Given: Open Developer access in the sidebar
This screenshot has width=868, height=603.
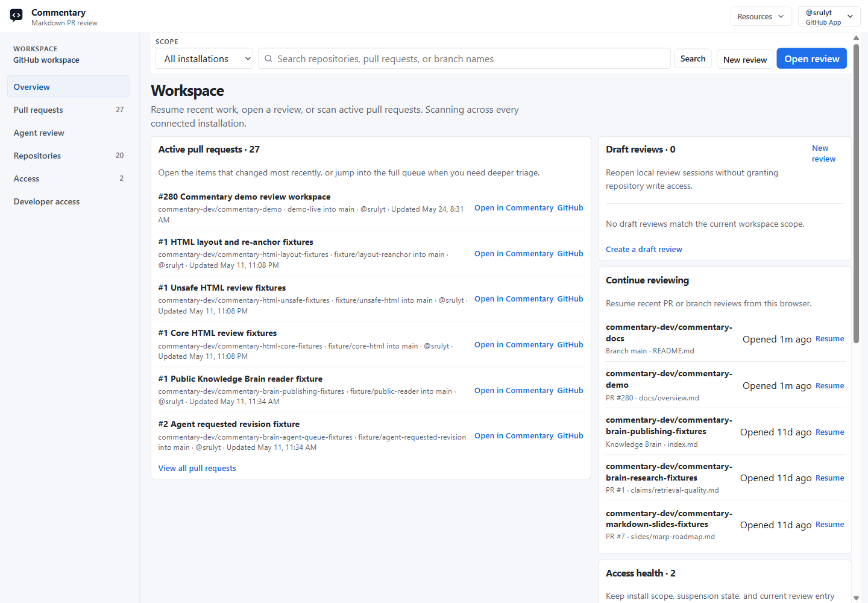Looking at the screenshot, I should tap(69, 201).
